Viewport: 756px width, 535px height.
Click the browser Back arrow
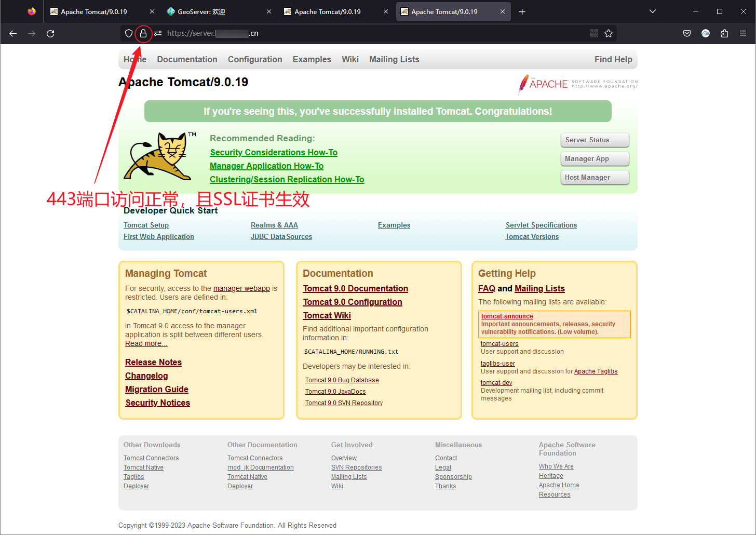(13, 33)
